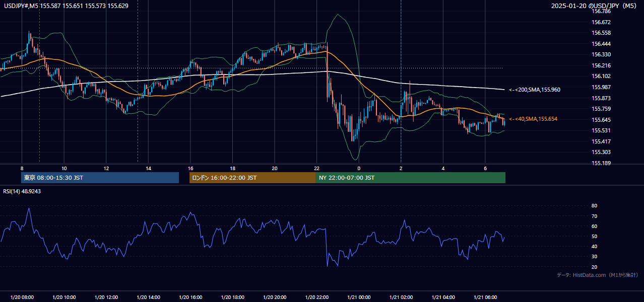
Task: Click RSI scale value 80
Action: tap(594, 206)
